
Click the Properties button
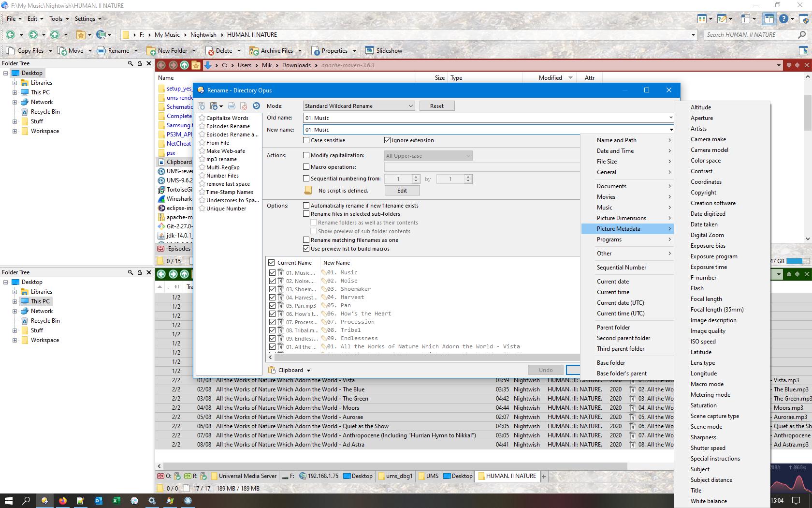[330, 51]
